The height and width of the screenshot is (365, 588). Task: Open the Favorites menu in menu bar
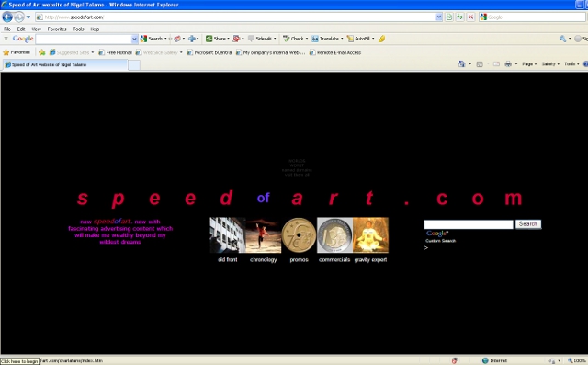(x=57, y=29)
